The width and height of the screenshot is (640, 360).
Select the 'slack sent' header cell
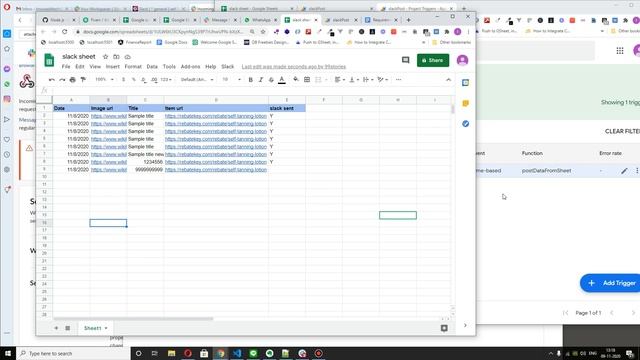[x=287, y=108]
